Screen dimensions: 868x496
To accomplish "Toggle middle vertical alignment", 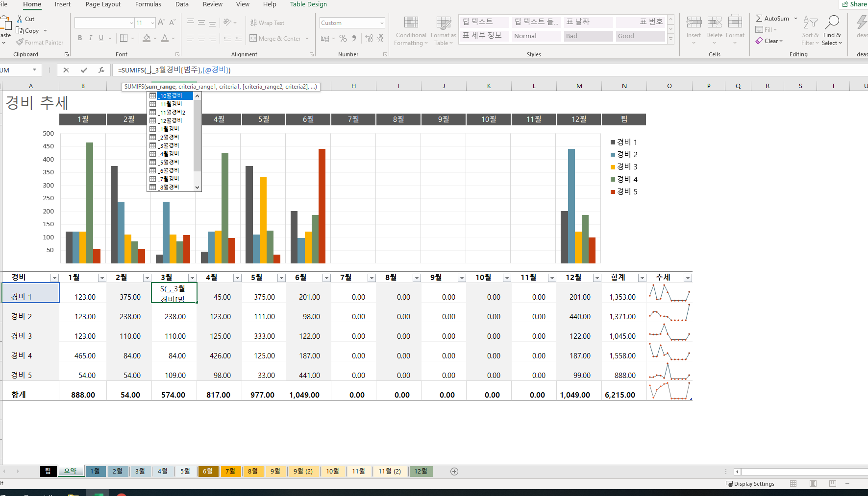I will (x=201, y=23).
